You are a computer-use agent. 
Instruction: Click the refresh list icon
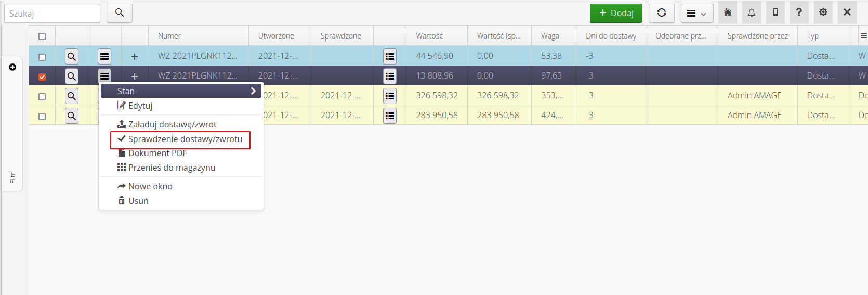(x=661, y=13)
